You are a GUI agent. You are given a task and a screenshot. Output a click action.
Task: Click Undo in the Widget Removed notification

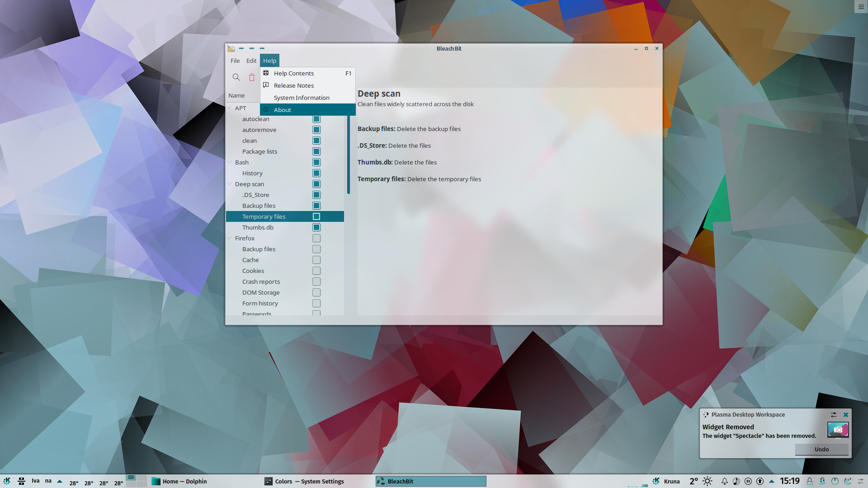pyautogui.click(x=821, y=449)
